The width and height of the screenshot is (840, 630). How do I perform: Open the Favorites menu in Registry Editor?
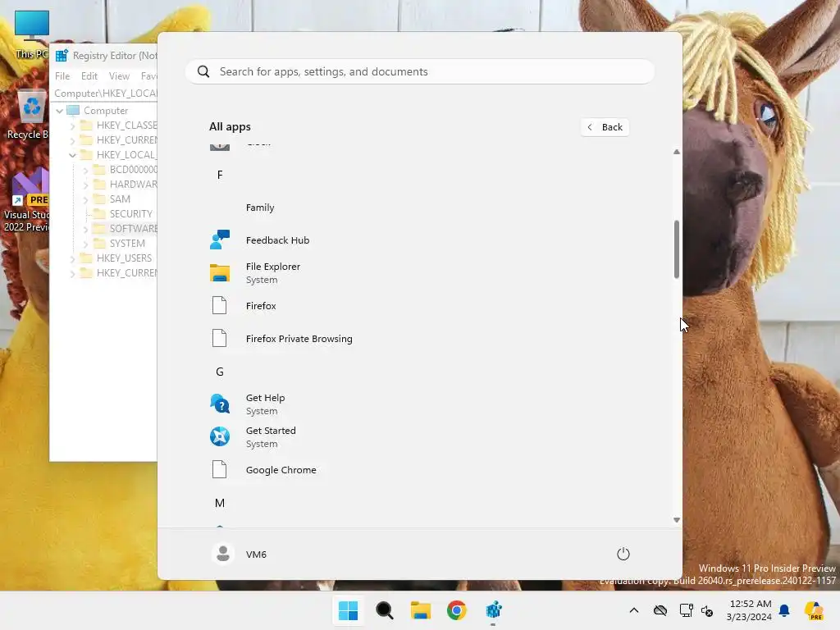pyautogui.click(x=148, y=76)
